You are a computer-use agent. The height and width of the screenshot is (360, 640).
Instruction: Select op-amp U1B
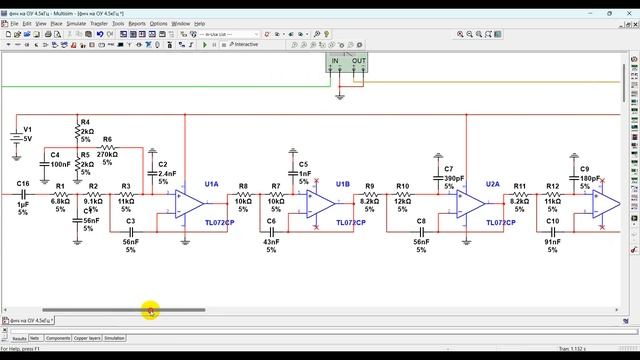coord(320,203)
